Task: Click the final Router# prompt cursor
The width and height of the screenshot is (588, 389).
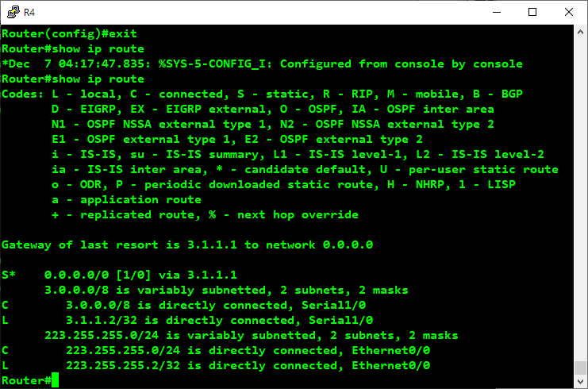Action: pos(55,380)
